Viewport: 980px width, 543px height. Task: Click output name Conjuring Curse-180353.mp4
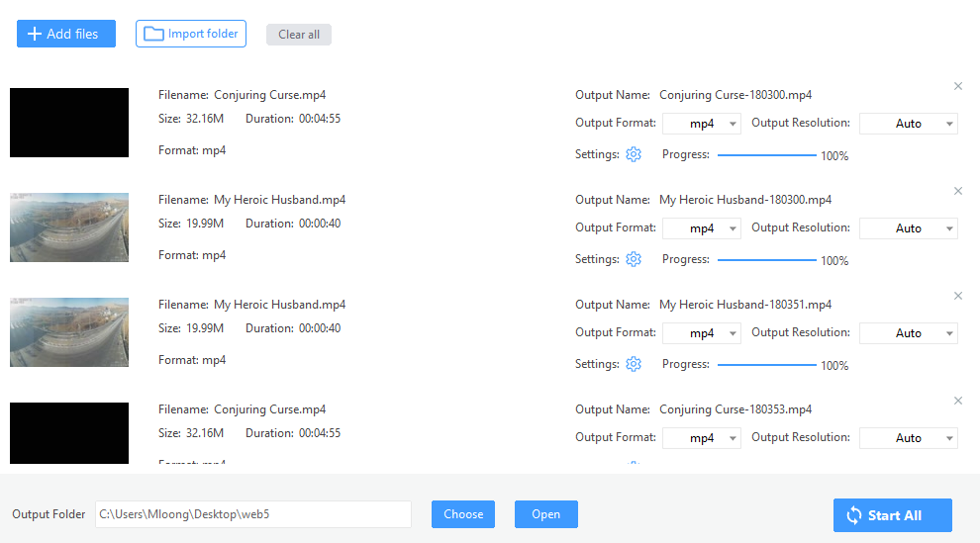click(735, 409)
